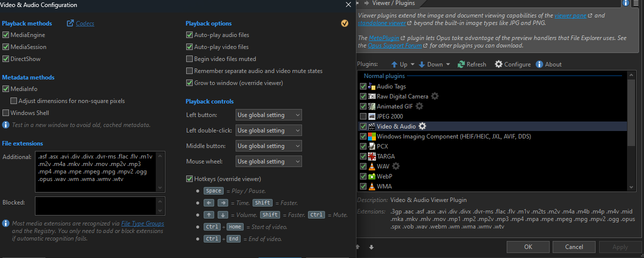This screenshot has height=258, width=644.
Task: Open About via the info icon
Action: point(539,64)
